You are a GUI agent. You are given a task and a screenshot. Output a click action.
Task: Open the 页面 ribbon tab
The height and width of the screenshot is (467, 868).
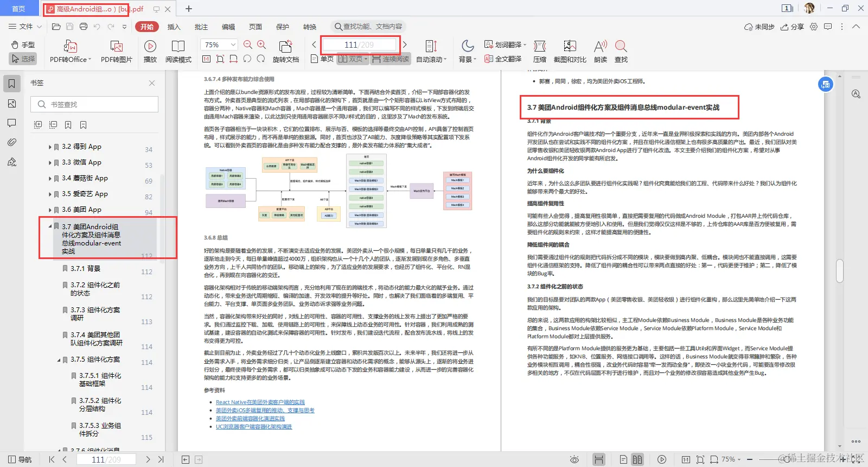pos(256,27)
